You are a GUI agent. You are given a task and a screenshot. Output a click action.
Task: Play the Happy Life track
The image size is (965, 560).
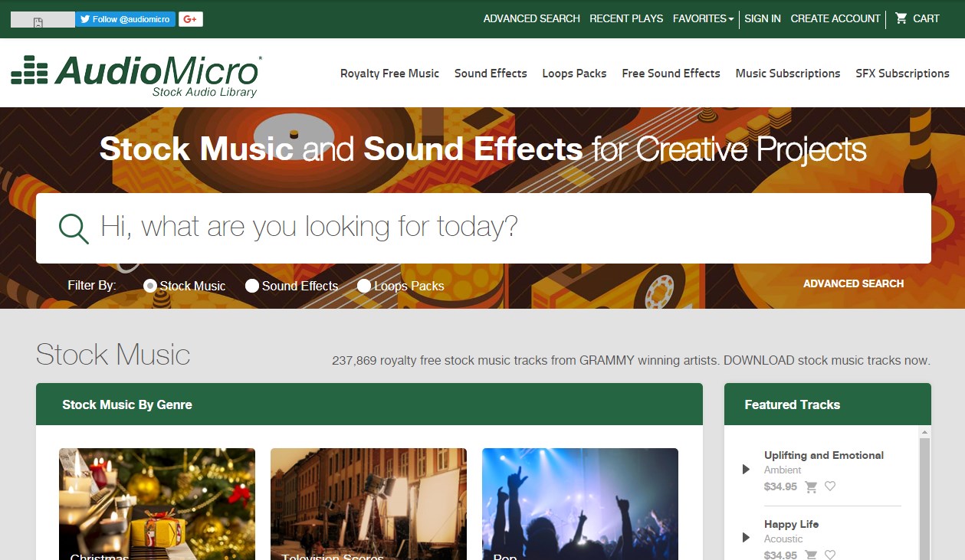click(746, 538)
